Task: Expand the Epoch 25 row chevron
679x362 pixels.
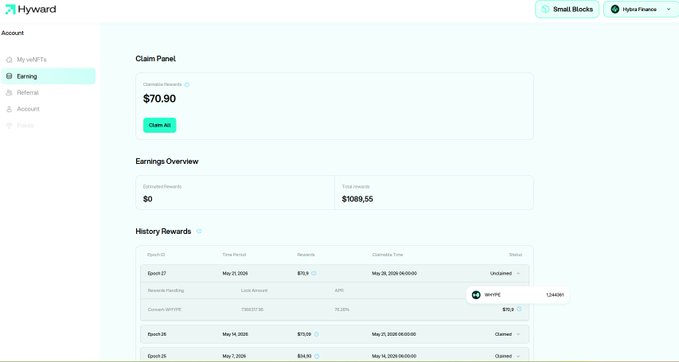Action: click(518, 356)
